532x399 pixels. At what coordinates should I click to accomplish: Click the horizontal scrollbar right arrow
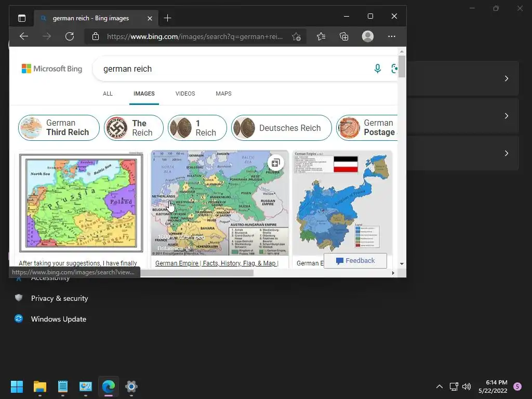tap(393, 273)
